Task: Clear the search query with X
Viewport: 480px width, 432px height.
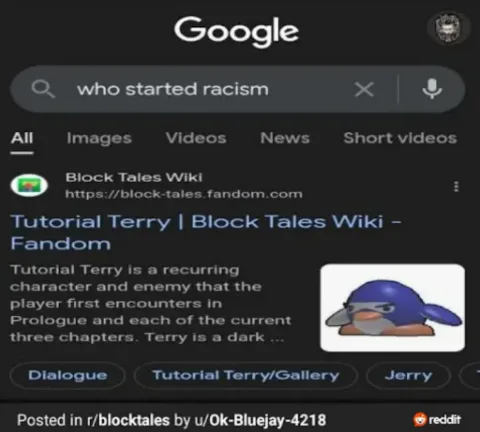Action: coord(364,89)
